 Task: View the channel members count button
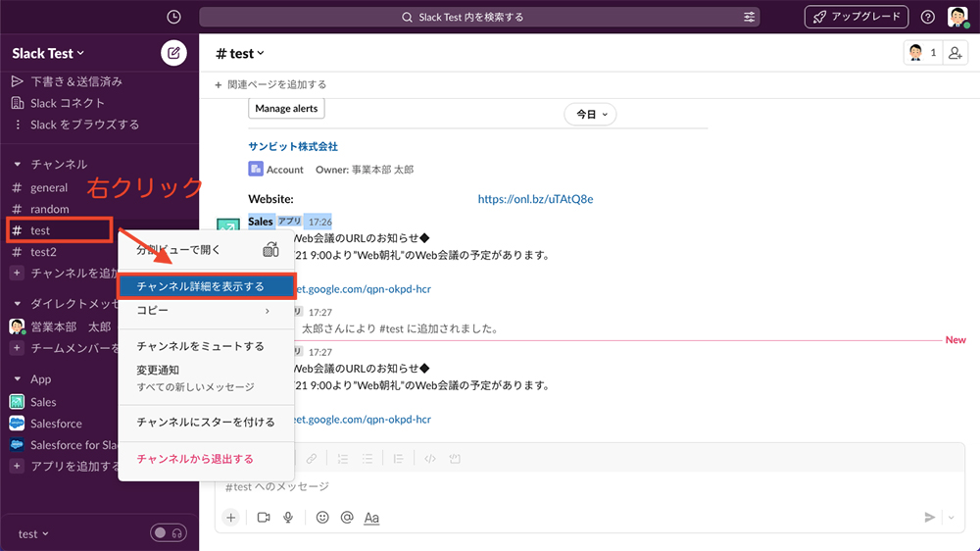tap(924, 53)
